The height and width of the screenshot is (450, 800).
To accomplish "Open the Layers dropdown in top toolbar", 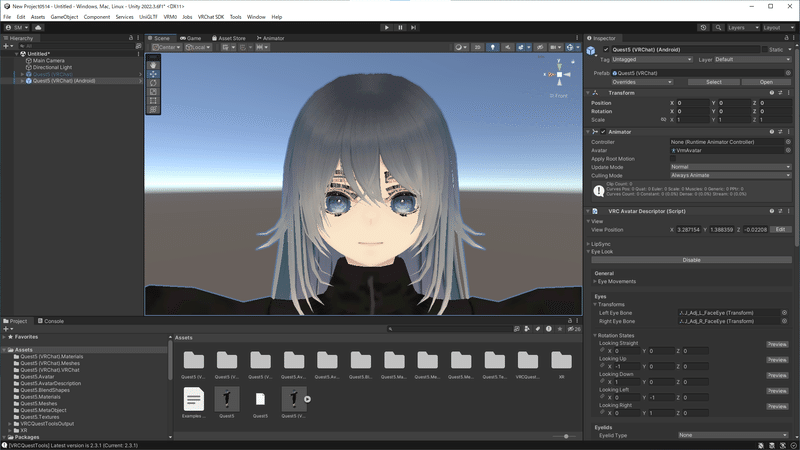I will coord(743,28).
